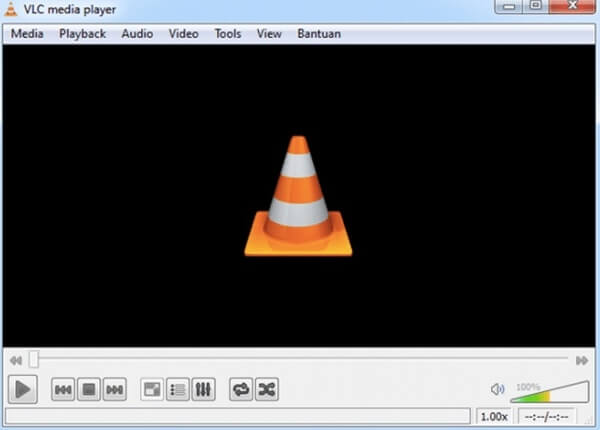The height and width of the screenshot is (430, 600).
Task: Open the Tools menu
Action: coord(228,34)
